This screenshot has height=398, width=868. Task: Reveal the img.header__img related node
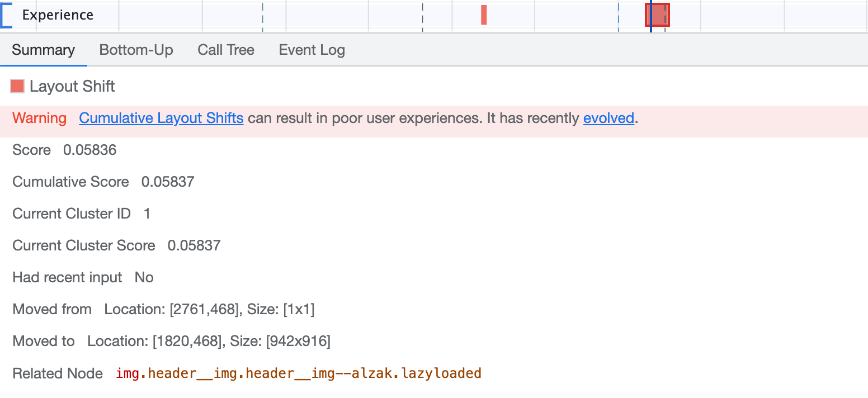298,373
